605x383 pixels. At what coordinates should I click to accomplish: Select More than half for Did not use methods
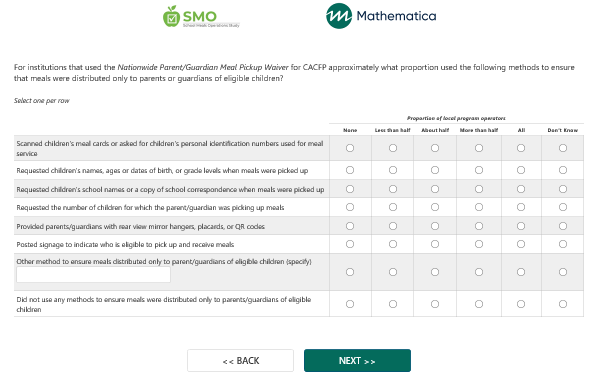479,304
